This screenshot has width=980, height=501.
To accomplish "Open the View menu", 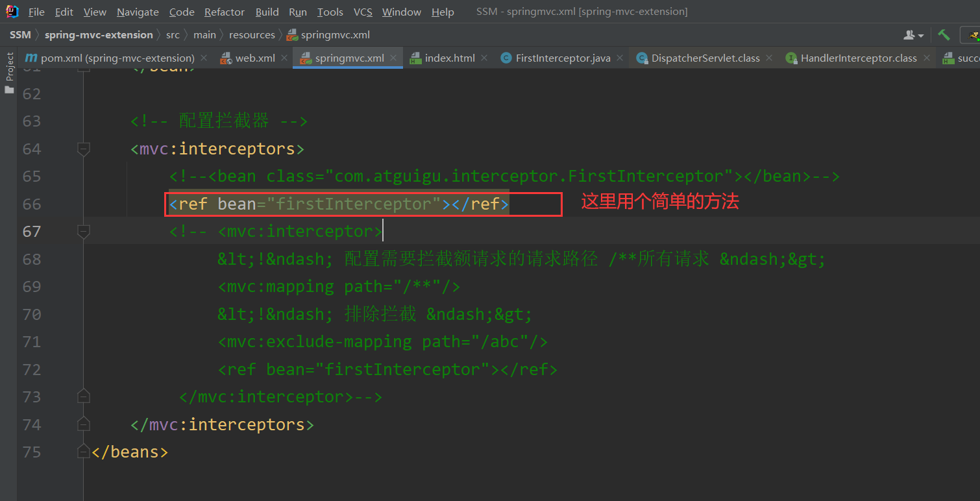I will click(95, 12).
